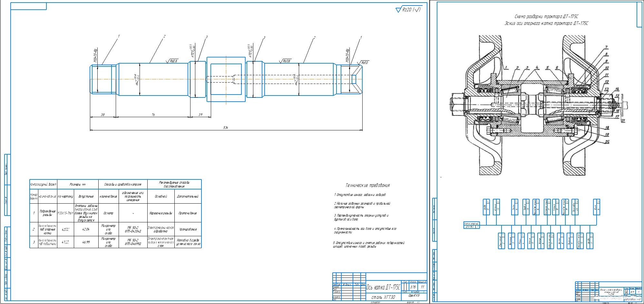Screen dimensions: 644x304
Task: Select the 'Каток опорный' root scheme block
Action: [472, 224]
